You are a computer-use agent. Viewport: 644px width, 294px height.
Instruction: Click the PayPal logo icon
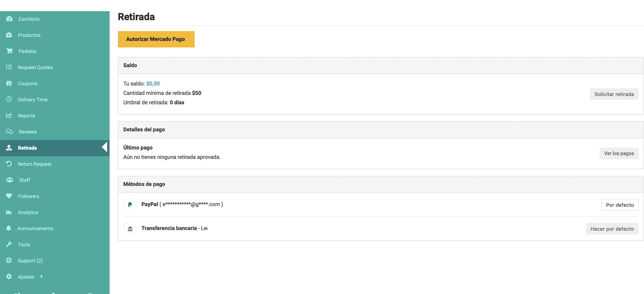point(130,205)
